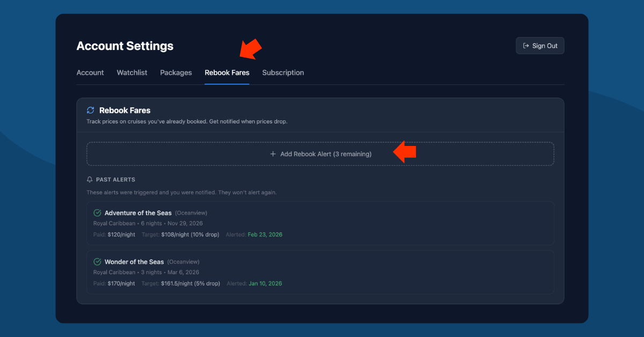Click the green check icon for Wonder of the Seas
This screenshot has width=644, height=337.
click(97, 262)
